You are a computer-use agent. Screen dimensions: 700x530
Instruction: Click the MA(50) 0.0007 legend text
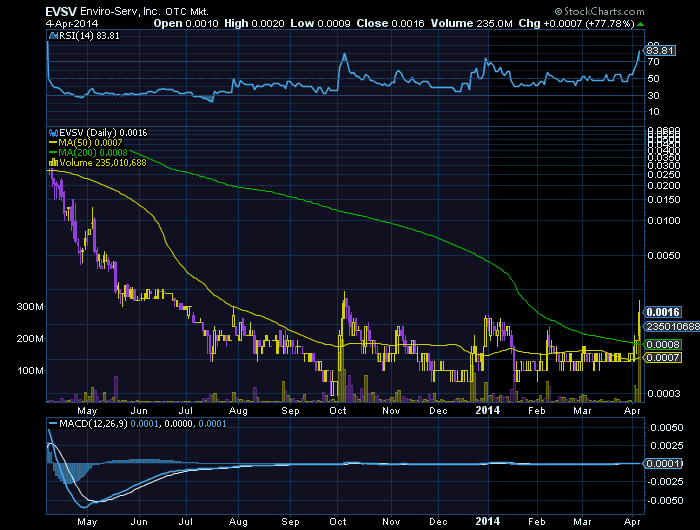(x=90, y=143)
